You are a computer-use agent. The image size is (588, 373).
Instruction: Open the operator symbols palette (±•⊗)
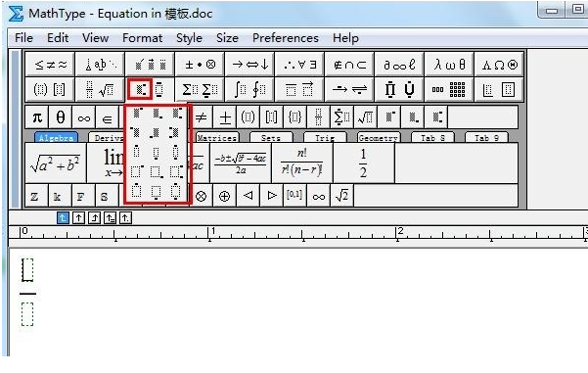pyautogui.click(x=200, y=65)
